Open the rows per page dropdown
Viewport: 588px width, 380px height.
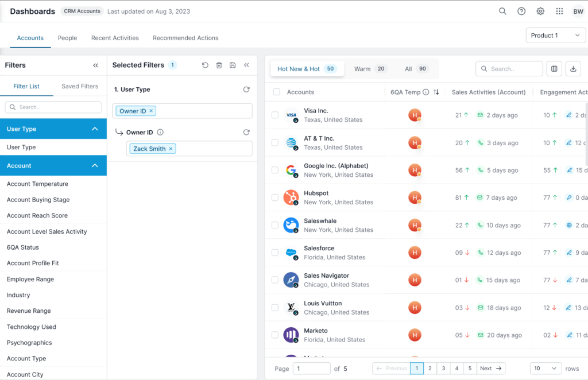546,369
